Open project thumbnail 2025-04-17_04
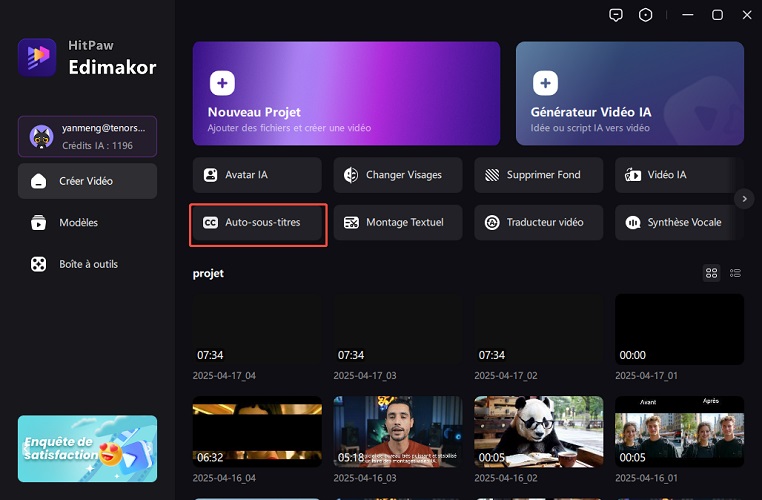 (257, 329)
